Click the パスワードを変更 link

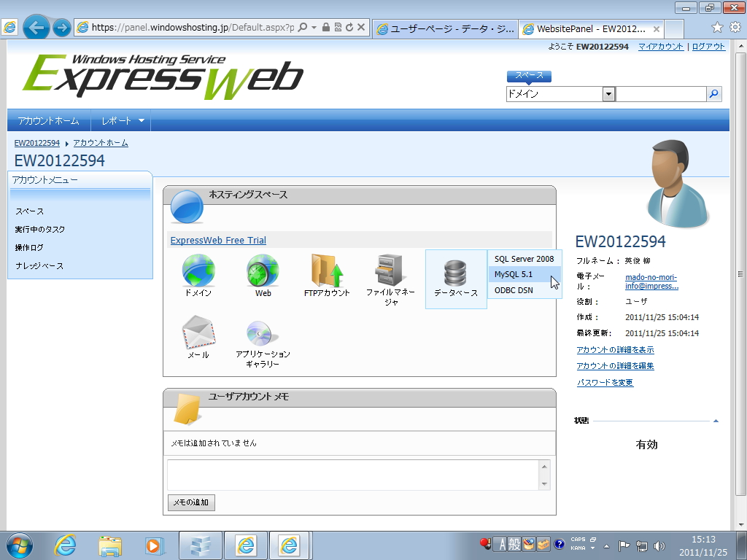[605, 383]
